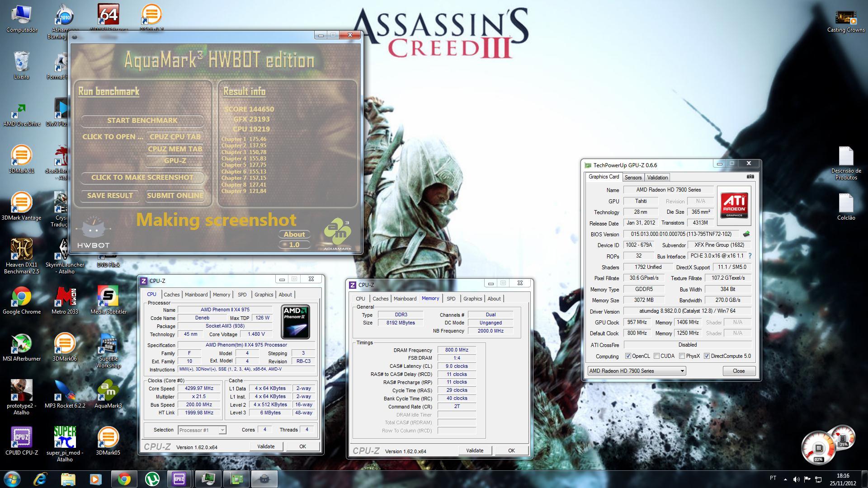Click the volume icon in system tray

796,479
